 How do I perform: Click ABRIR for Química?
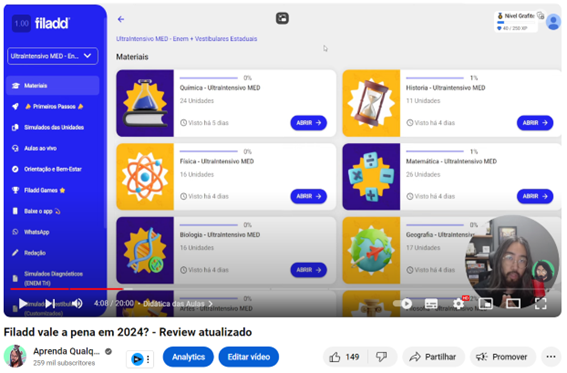tap(308, 123)
